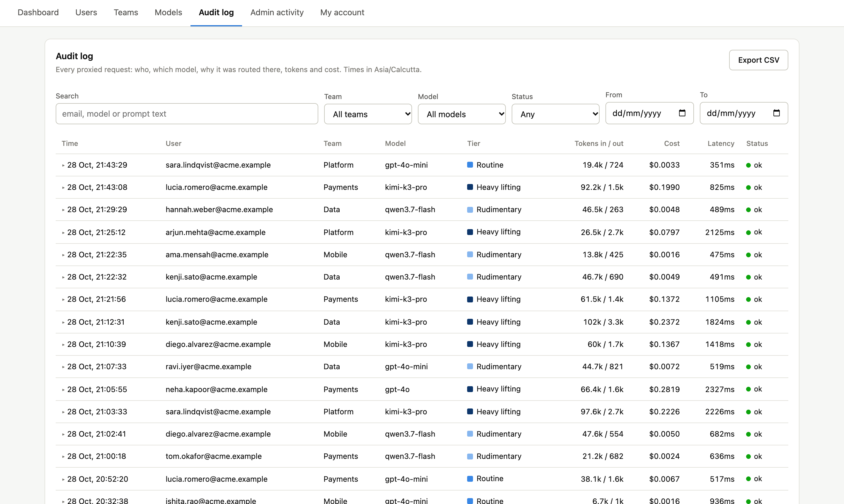
Task: Click ravi.iyer@acme.example user cell
Action: click(x=209, y=367)
